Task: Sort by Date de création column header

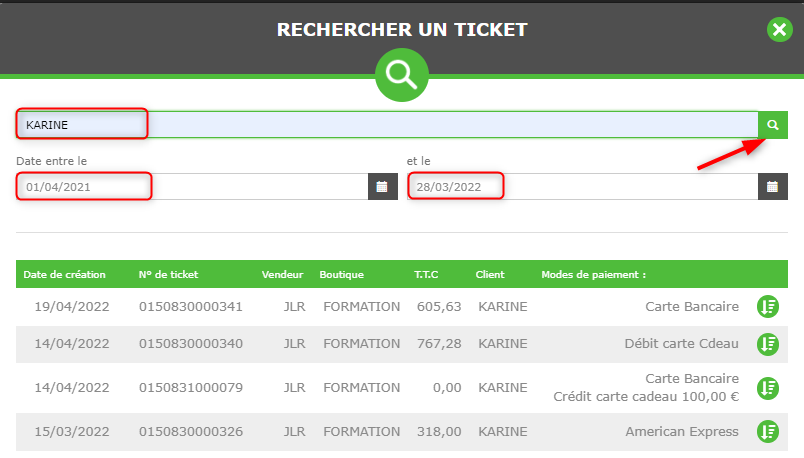Action: (x=65, y=274)
